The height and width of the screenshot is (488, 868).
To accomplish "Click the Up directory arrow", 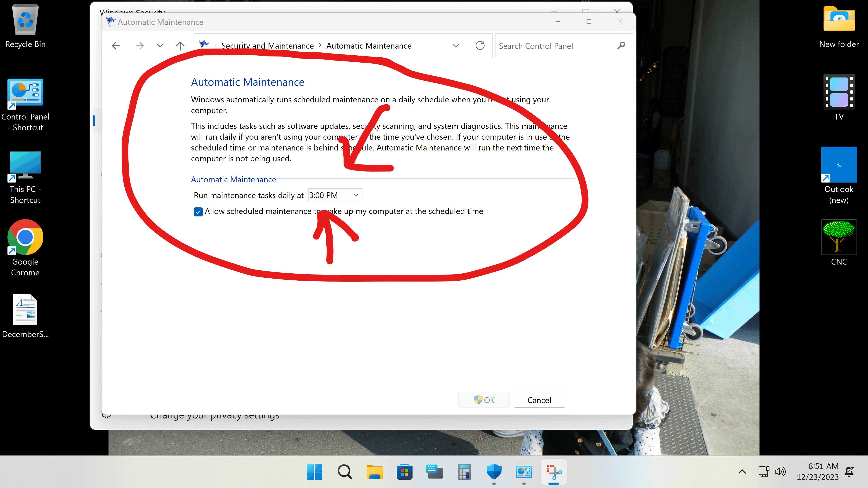I will [x=180, y=46].
